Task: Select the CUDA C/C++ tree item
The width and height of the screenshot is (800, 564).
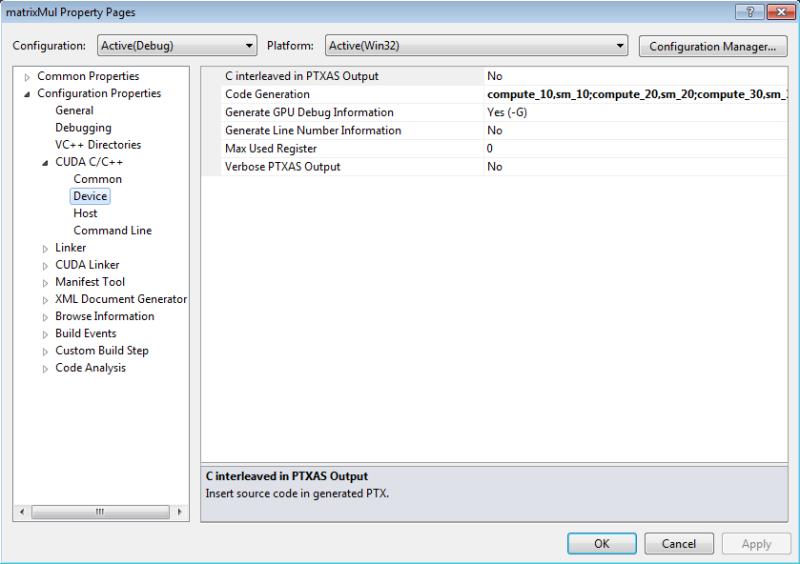Action: pyautogui.click(x=89, y=162)
